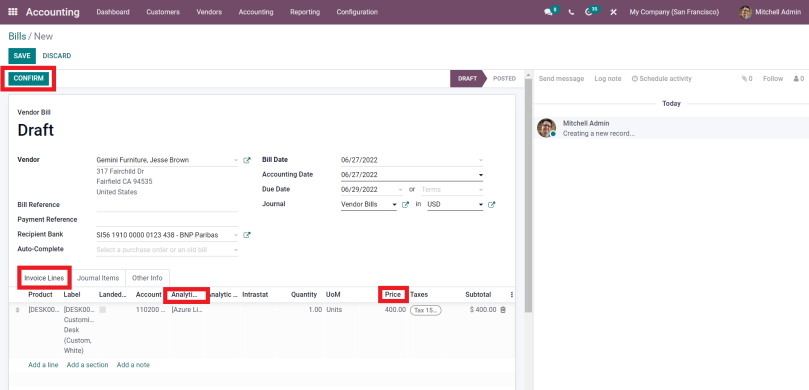Click Schedule activity in chatter
This screenshot has width=809, height=390.
tap(661, 79)
